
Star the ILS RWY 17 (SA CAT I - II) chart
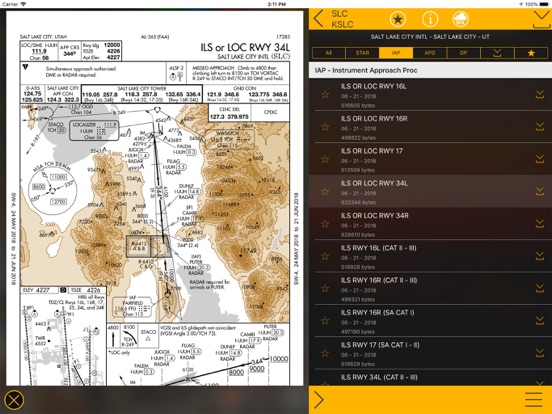[x=325, y=353]
